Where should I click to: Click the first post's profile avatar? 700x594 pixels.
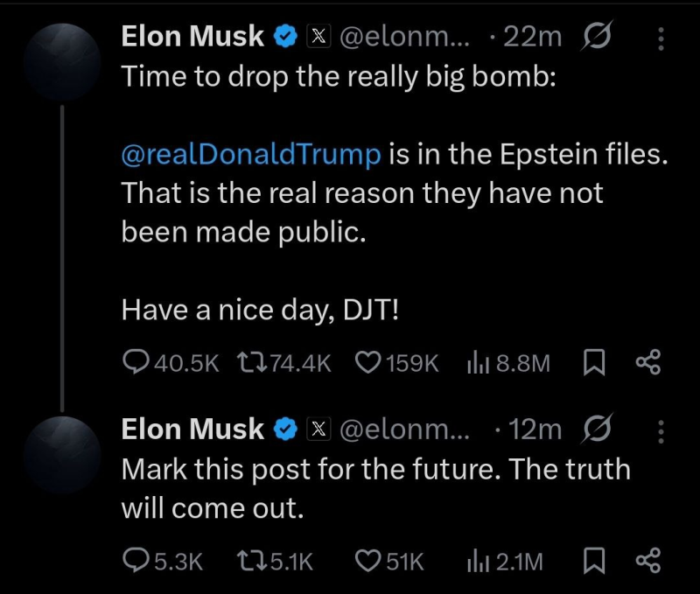click(63, 63)
